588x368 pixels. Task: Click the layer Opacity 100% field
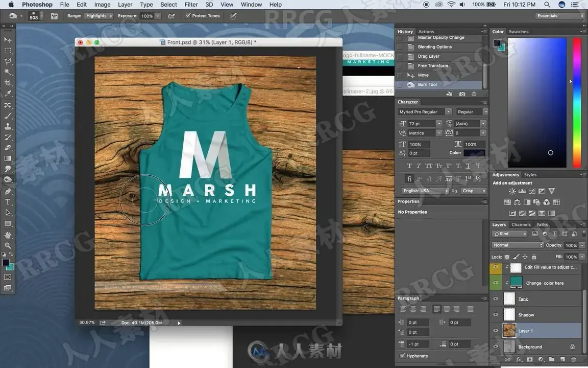[x=571, y=245]
